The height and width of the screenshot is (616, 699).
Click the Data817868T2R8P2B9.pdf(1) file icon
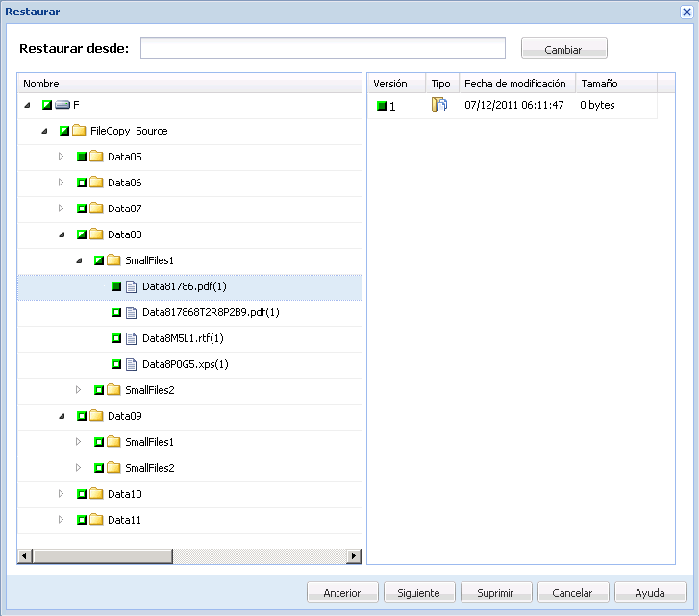point(131,312)
